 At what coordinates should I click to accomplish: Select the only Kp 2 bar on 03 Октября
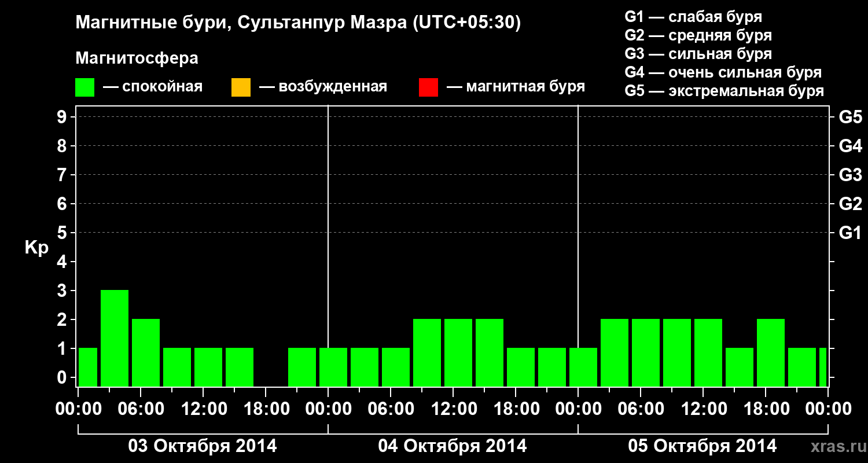pyautogui.click(x=146, y=352)
